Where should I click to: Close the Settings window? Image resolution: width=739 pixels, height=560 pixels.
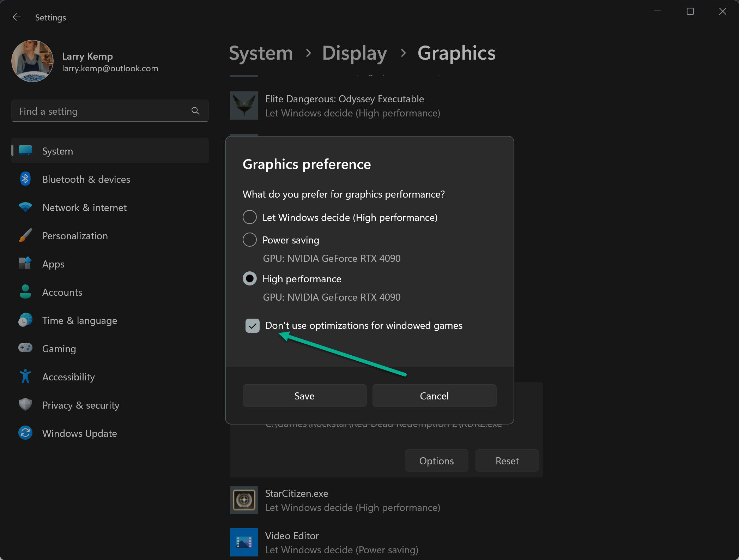pos(722,11)
